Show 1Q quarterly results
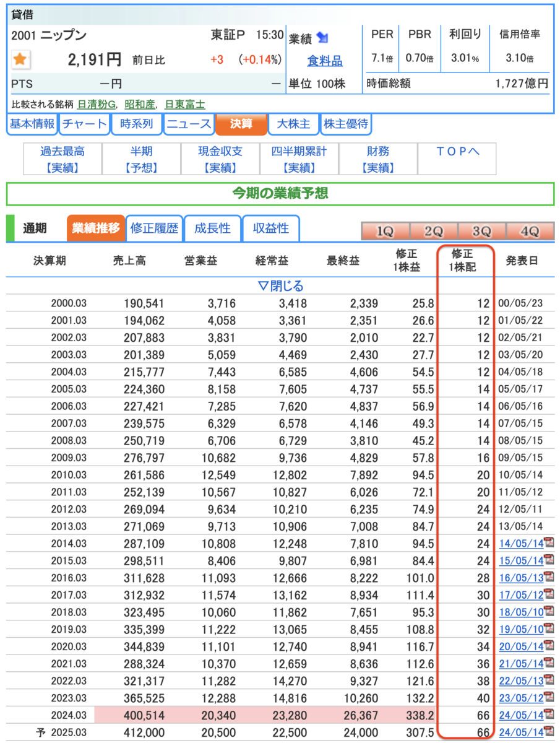Image resolution: width=560 pixels, height=743 pixels. pyautogui.click(x=385, y=232)
